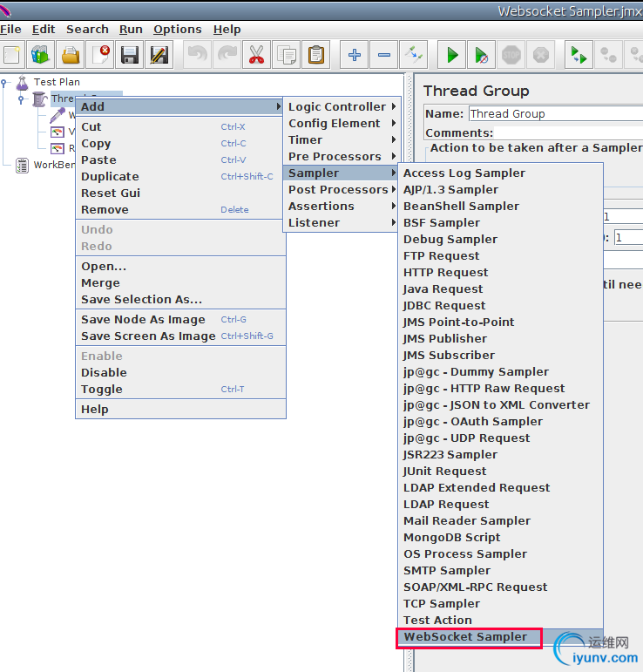
Task: Click the Start no pauses toolbar icon
Action: tap(482, 55)
